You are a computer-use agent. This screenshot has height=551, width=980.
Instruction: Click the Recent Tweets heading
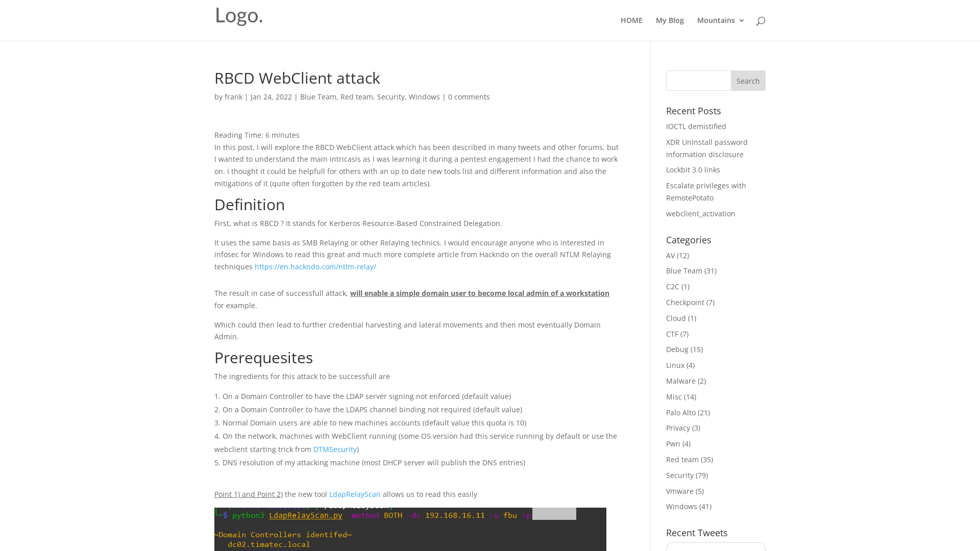(x=697, y=533)
